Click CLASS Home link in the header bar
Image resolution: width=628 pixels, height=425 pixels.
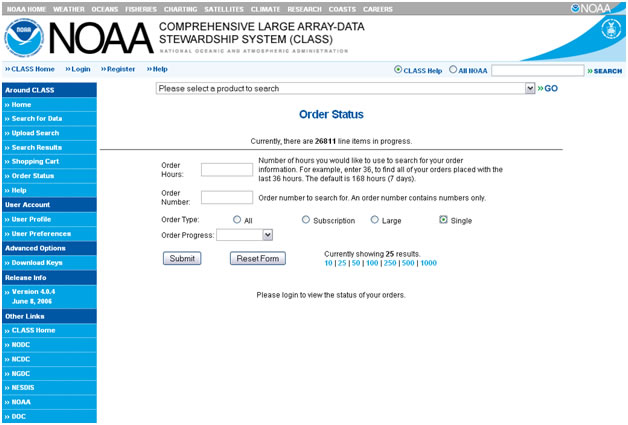tap(30, 69)
